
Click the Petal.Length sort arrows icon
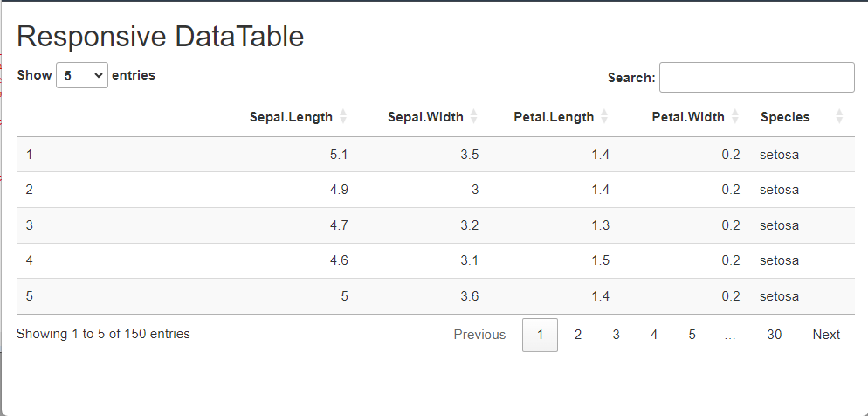605,116
